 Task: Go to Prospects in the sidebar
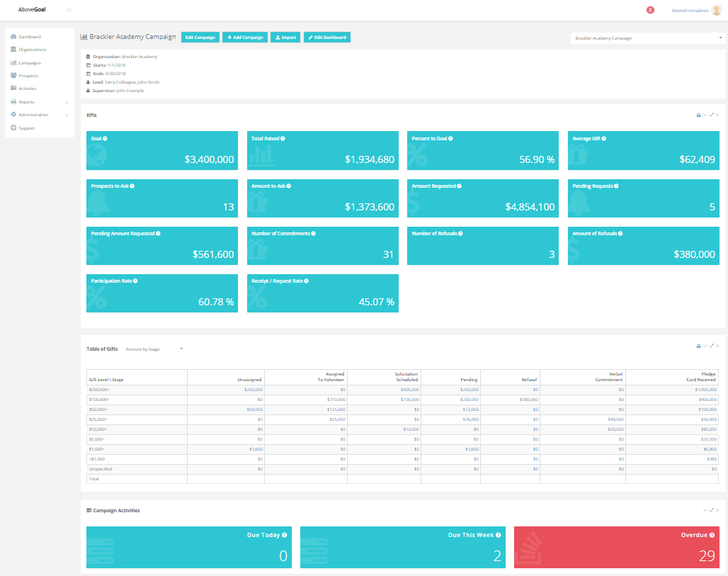pos(28,76)
